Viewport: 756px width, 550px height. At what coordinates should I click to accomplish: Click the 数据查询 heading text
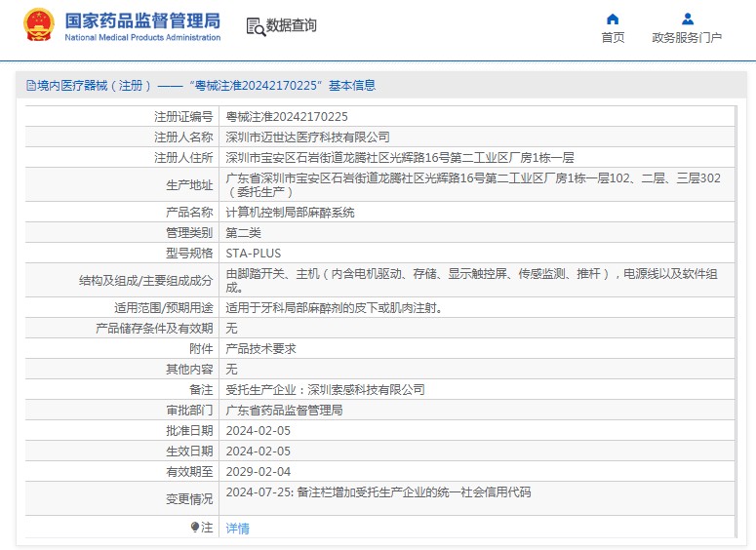[291, 26]
